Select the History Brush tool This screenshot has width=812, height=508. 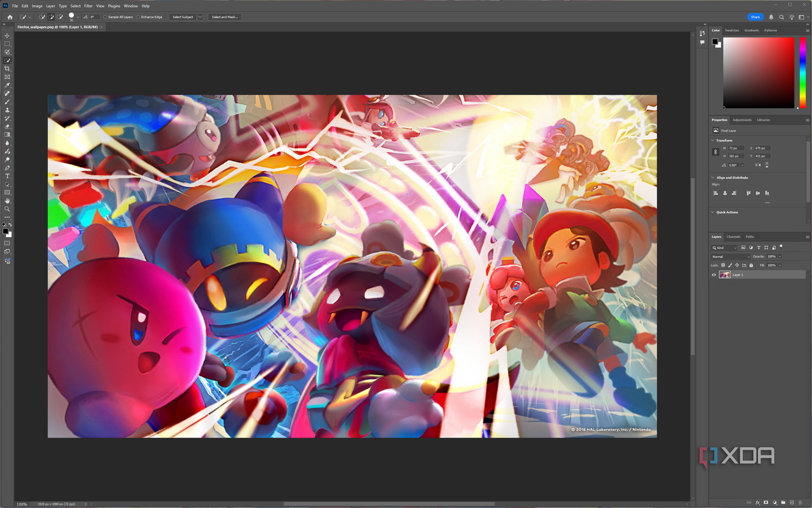[7, 119]
